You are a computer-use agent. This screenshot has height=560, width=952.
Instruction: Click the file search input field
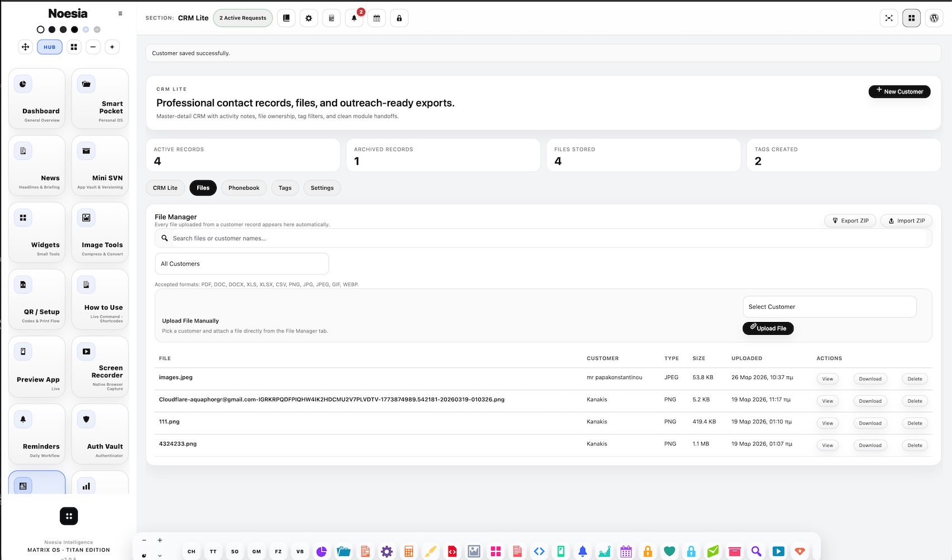coord(543,238)
